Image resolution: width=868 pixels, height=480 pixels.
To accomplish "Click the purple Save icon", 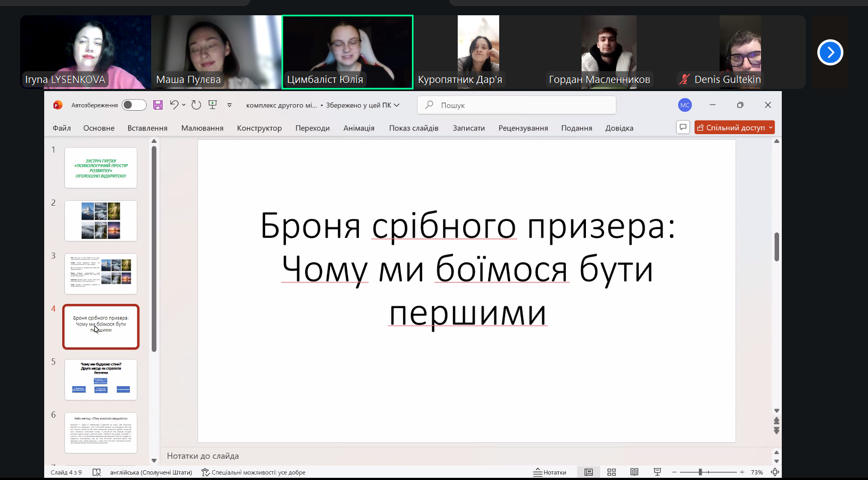I will click(158, 105).
